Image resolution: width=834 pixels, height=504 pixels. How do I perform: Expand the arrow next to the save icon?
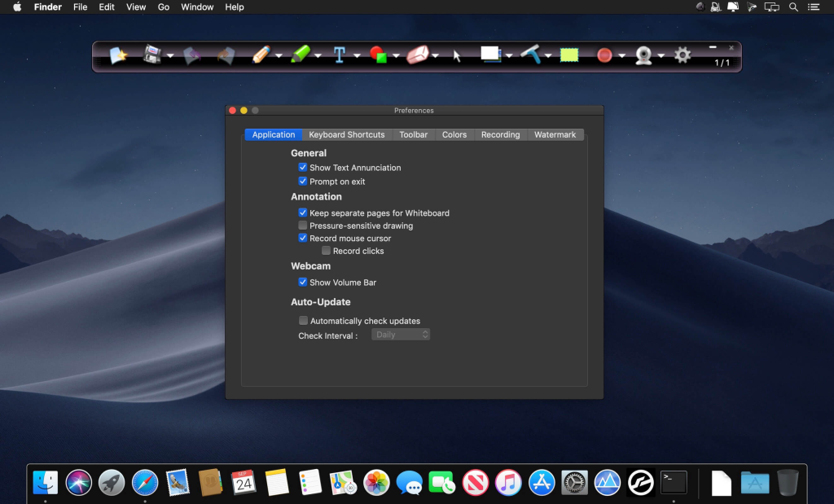click(170, 56)
